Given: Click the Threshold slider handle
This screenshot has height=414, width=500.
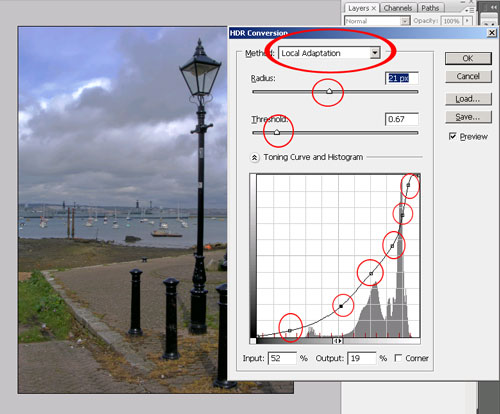Looking at the screenshot, I should point(277,132).
